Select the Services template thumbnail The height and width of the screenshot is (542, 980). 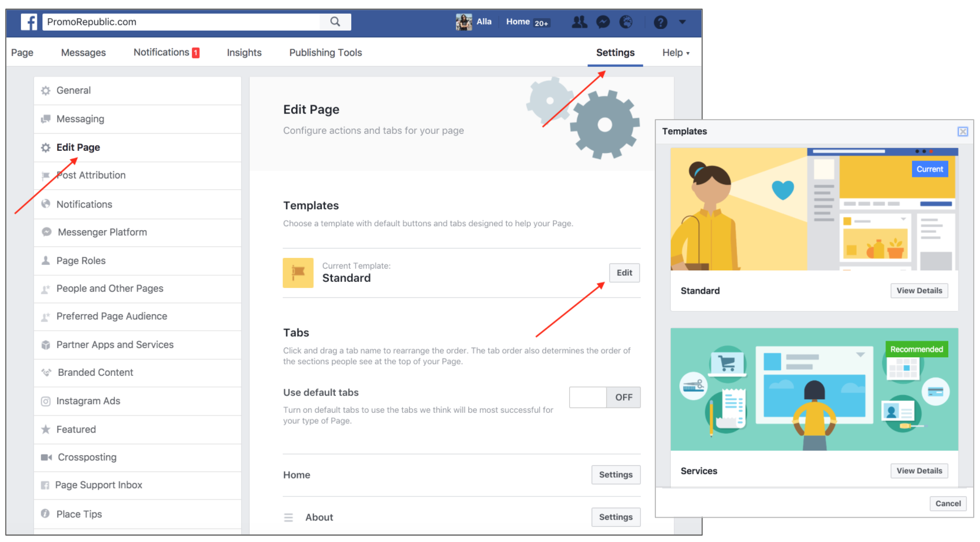[x=814, y=389]
